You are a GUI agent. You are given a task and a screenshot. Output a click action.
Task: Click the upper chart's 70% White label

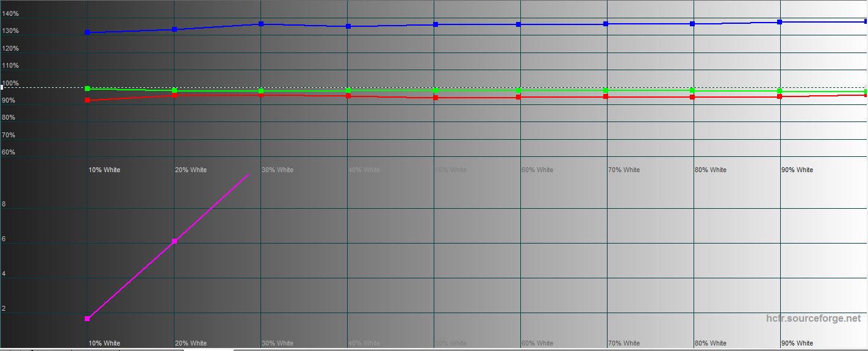(624, 170)
